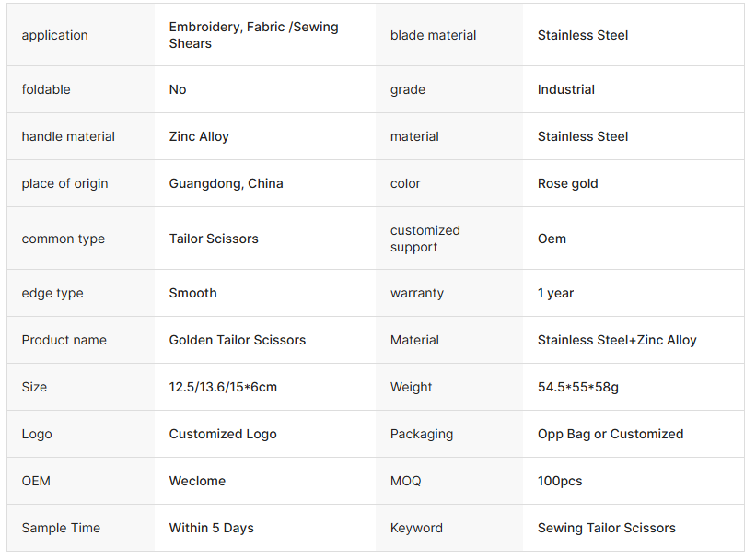Select the "Rose gold" color value
The image size is (756, 560).
(568, 183)
